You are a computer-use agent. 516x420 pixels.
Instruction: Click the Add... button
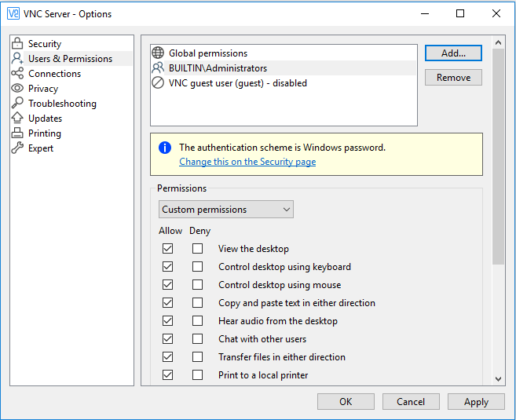pyautogui.click(x=453, y=53)
